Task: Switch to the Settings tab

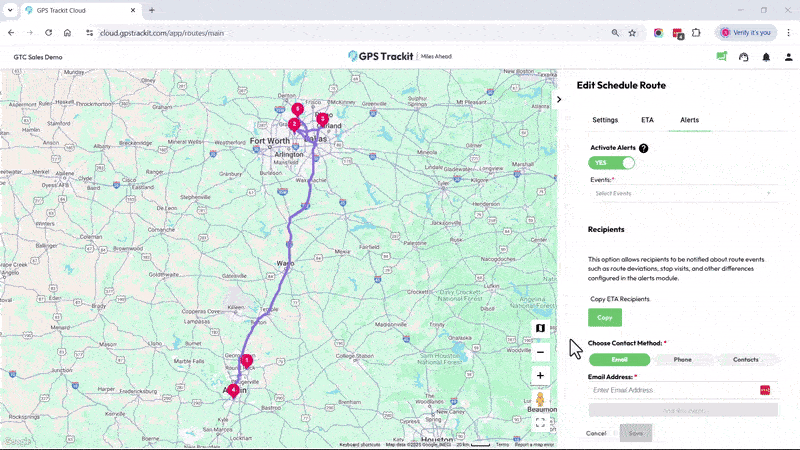Action: pos(605,120)
